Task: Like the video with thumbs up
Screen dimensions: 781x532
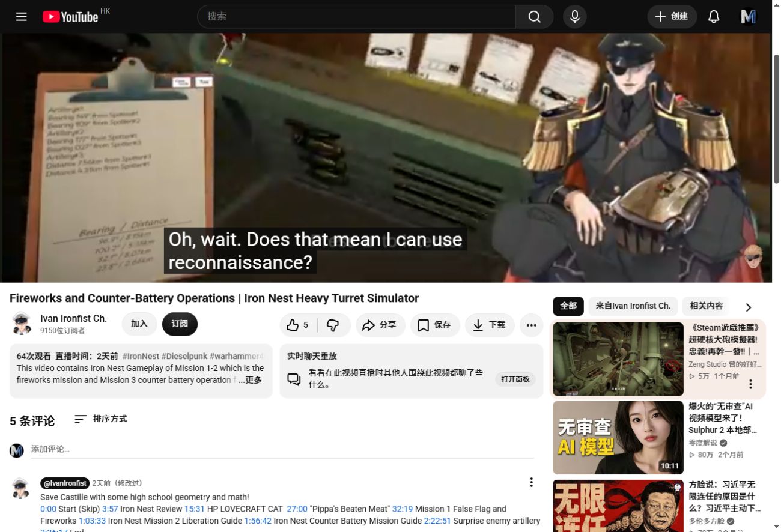Action: pyautogui.click(x=299, y=325)
